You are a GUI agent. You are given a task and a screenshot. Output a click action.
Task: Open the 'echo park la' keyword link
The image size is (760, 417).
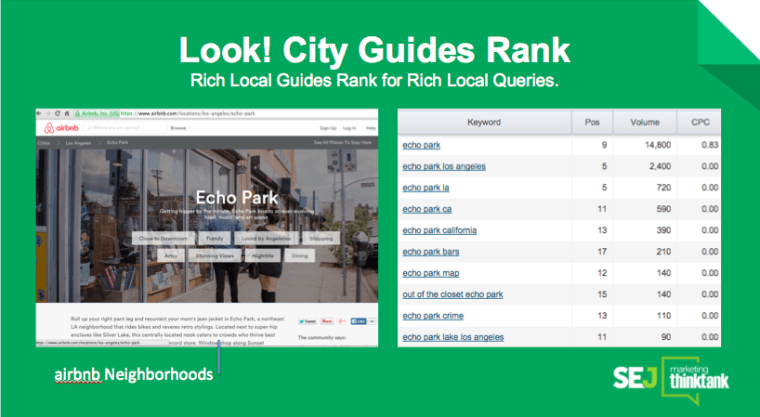[x=426, y=188]
